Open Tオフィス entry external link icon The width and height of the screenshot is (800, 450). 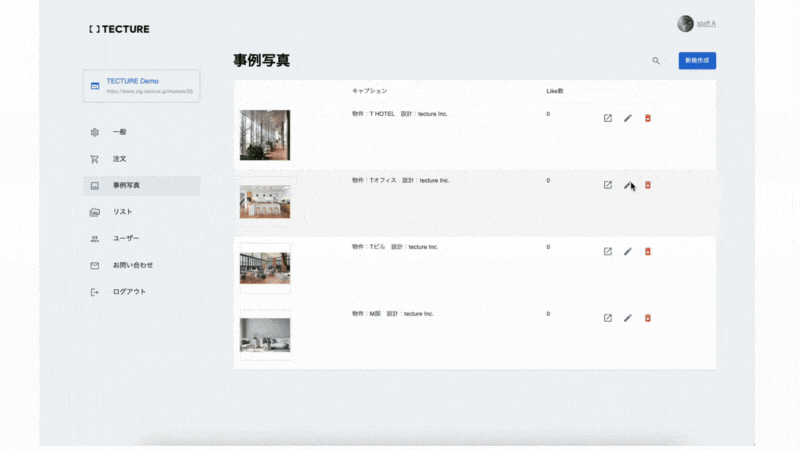(607, 185)
